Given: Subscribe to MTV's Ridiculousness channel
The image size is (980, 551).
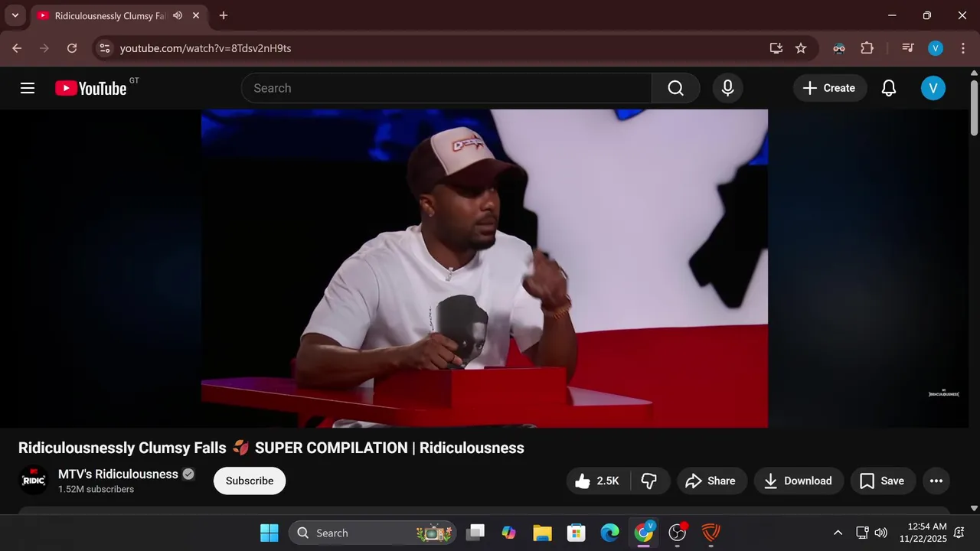Looking at the screenshot, I should [250, 481].
